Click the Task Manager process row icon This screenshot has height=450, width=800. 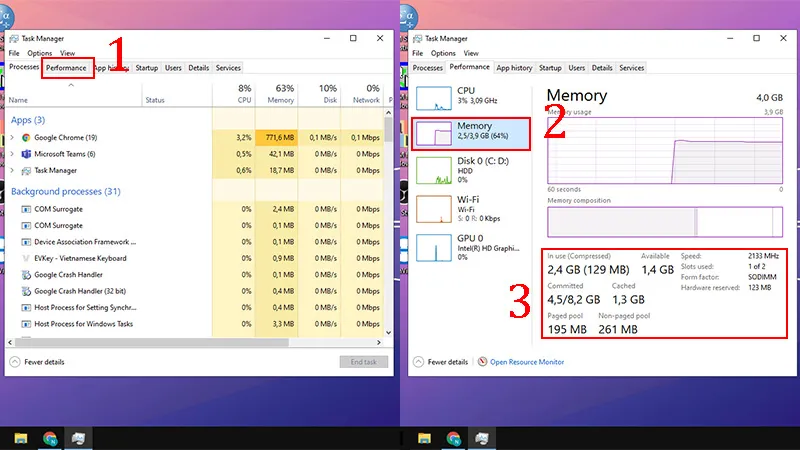click(x=26, y=170)
